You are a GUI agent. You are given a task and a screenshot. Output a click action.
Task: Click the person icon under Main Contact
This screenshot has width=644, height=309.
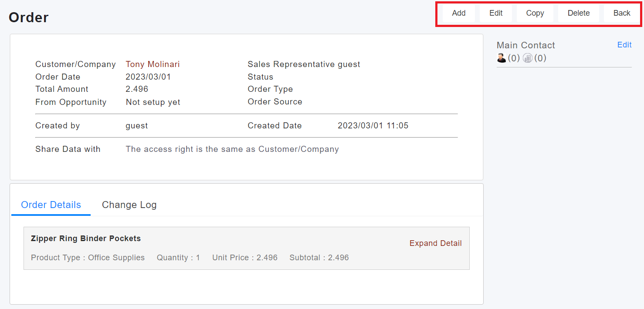[x=502, y=58]
